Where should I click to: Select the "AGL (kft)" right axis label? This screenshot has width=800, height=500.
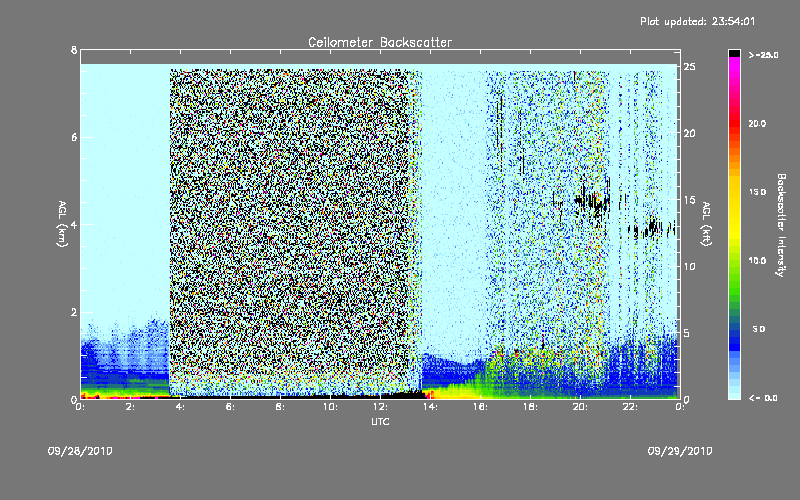tap(706, 224)
